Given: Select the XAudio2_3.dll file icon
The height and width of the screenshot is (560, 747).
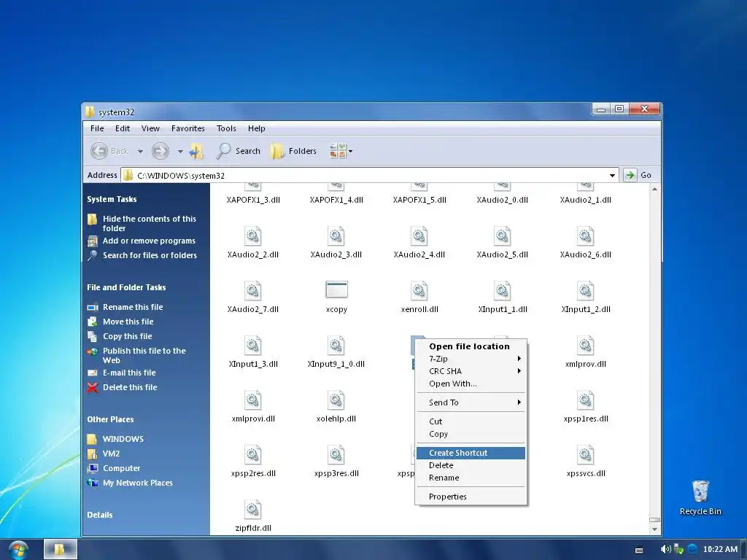Looking at the screenshot, I should click(x=336, y=236).
